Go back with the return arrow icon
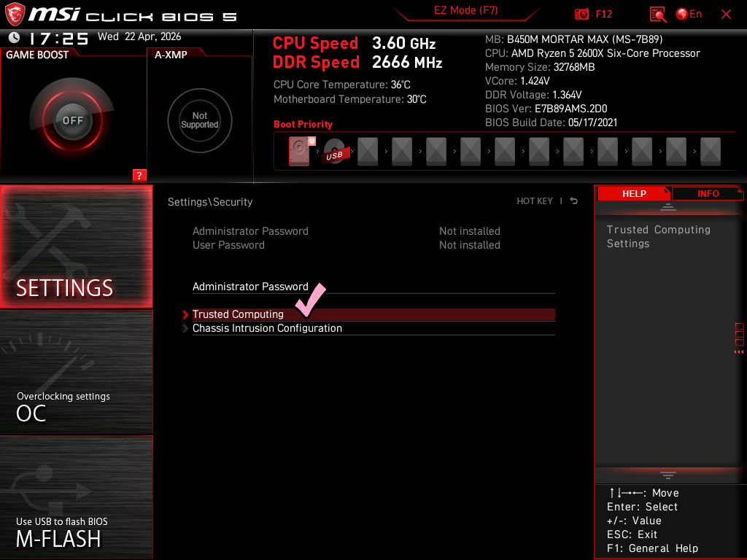 click(x=573, y=201)
